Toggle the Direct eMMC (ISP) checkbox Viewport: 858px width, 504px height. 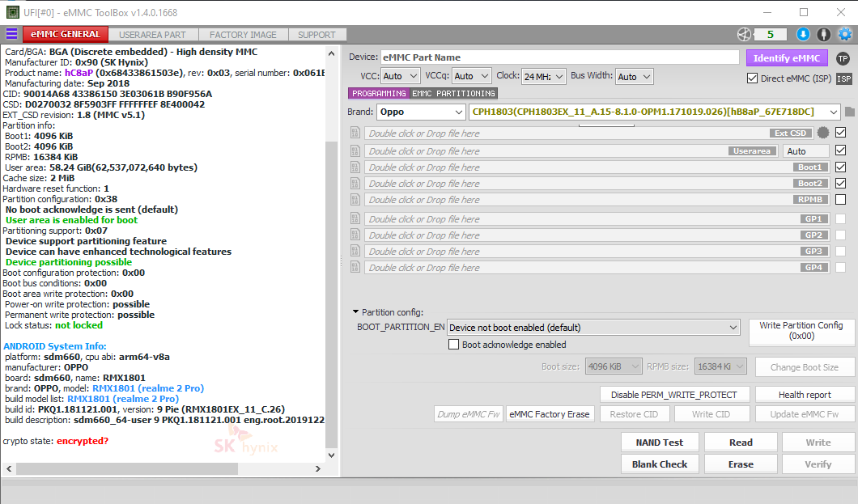point(753,78)
